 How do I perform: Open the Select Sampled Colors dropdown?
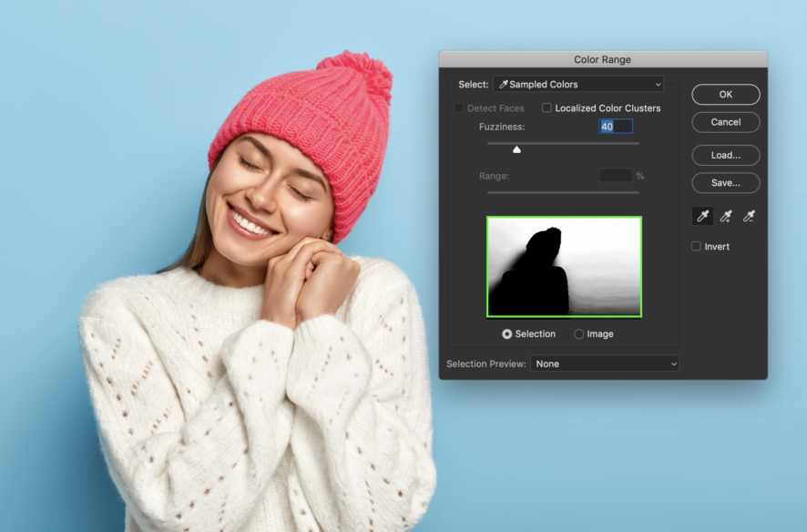(x=578, y=84)
